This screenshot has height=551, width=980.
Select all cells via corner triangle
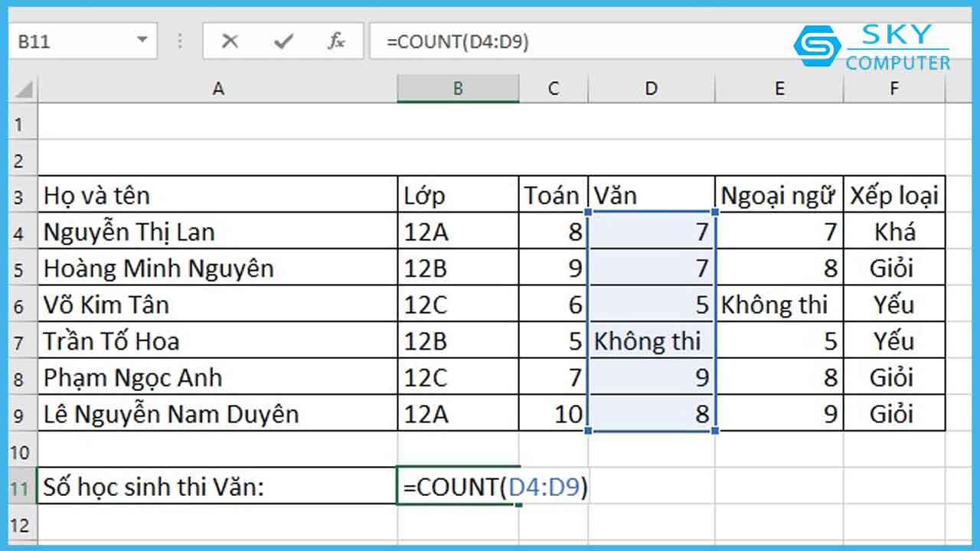[x=24, y=90]
